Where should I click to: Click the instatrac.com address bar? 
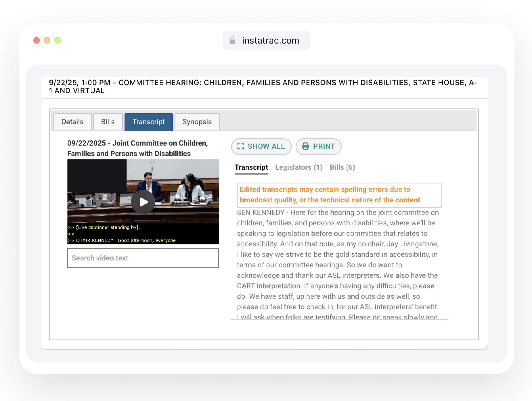pos(266,40)
